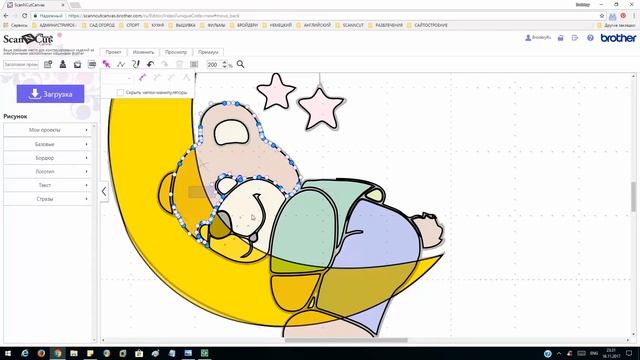Click the stamp-shaped toolbar icon
Viewport: 640px width, 360px height.
point(63,64)
